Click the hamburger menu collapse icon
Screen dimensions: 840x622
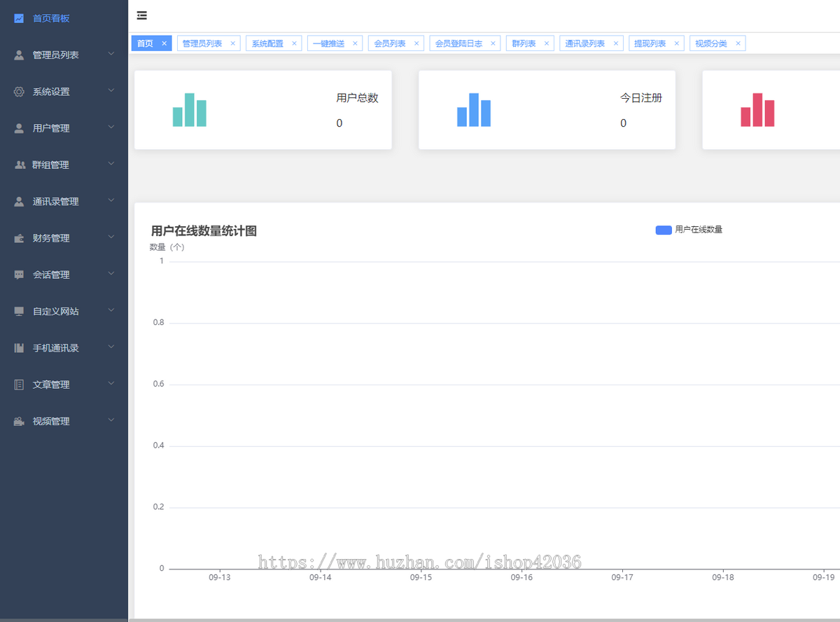(142, 15)
